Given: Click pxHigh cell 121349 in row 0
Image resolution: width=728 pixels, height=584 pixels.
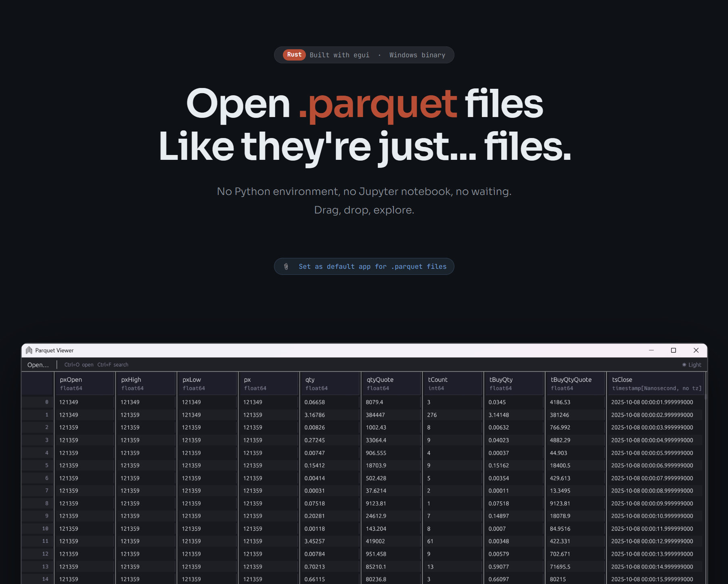Looking at the screenshot, I should pyautogui.click(x=130, y=402).
